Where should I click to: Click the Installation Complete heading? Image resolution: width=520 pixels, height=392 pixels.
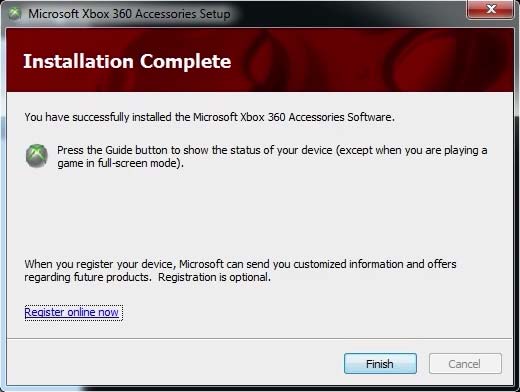pyautogui.click(x=127, y=61)
